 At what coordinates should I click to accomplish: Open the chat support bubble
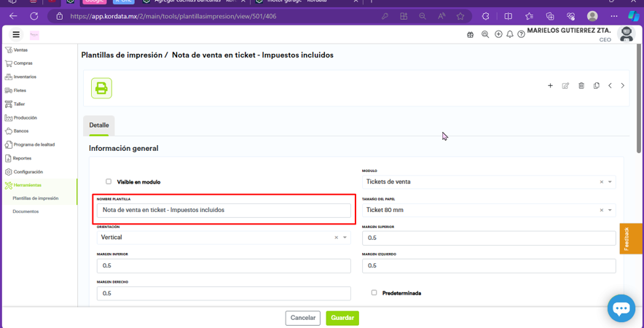click(x=621, y=308)
